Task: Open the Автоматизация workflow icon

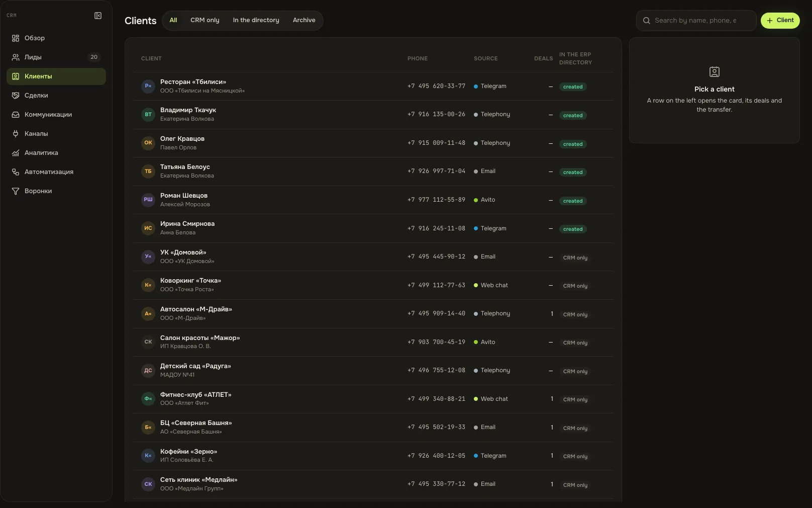Action: point(16,172)
